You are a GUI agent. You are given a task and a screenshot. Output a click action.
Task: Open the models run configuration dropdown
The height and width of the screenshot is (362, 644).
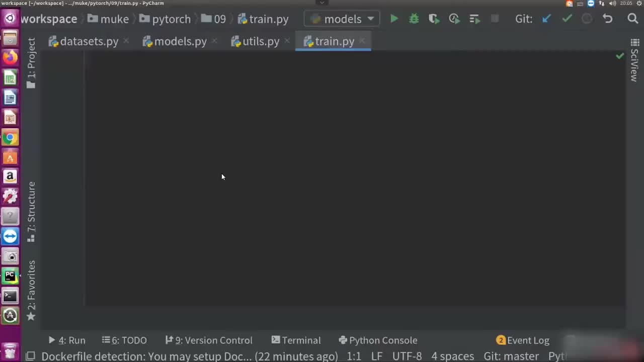[342, 19]
